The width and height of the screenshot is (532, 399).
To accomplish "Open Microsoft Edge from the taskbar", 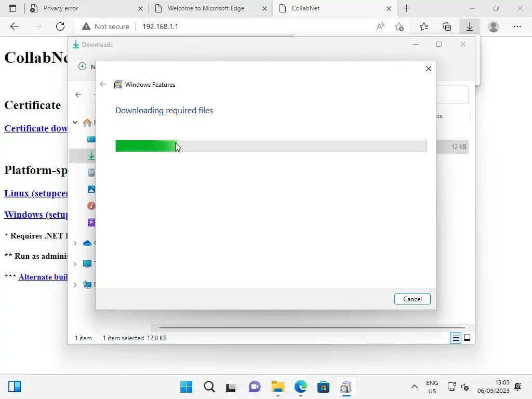I will point(300,387).
